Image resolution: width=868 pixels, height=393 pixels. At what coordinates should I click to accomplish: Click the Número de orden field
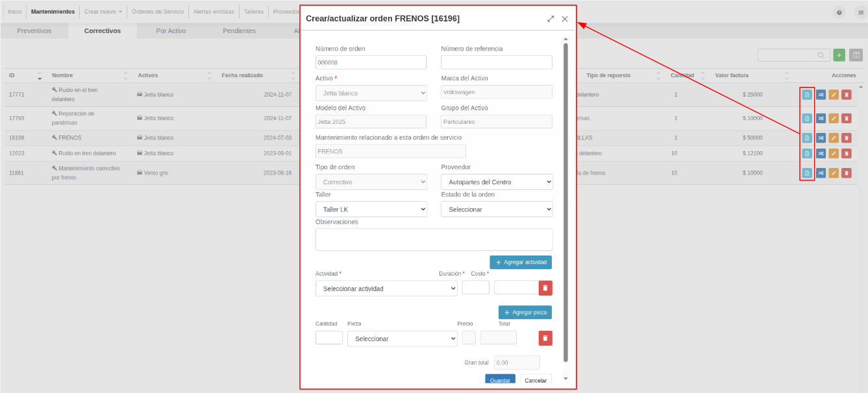[371, 62]
